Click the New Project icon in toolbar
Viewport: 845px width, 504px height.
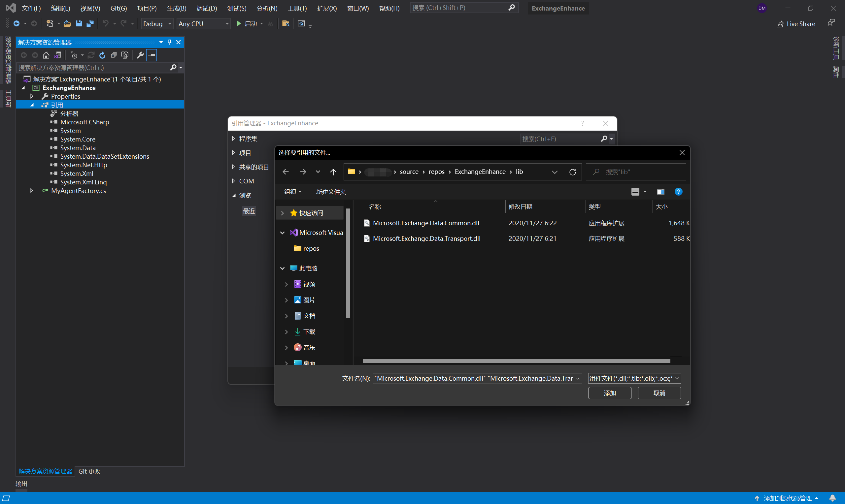[x=50, y=23]
